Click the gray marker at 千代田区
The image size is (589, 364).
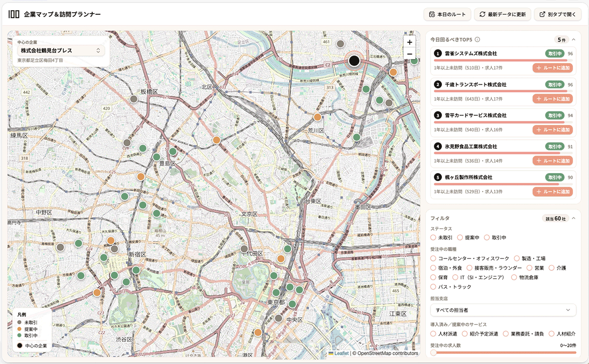click(244, 249)
